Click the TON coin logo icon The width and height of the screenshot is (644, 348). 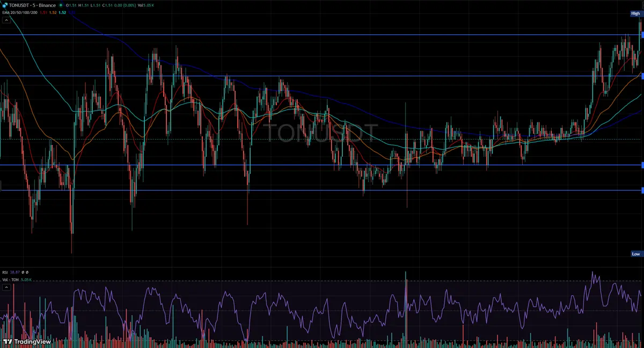(5, 5)
